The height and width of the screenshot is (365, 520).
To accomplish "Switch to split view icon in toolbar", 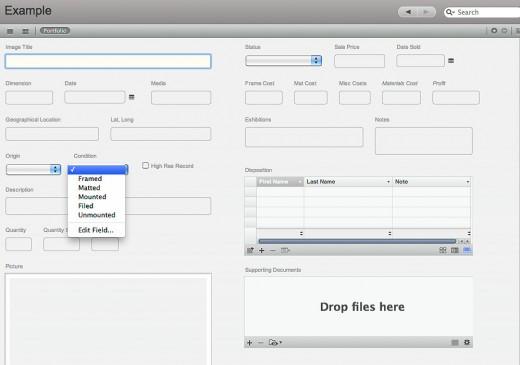I will click(25, 31).
